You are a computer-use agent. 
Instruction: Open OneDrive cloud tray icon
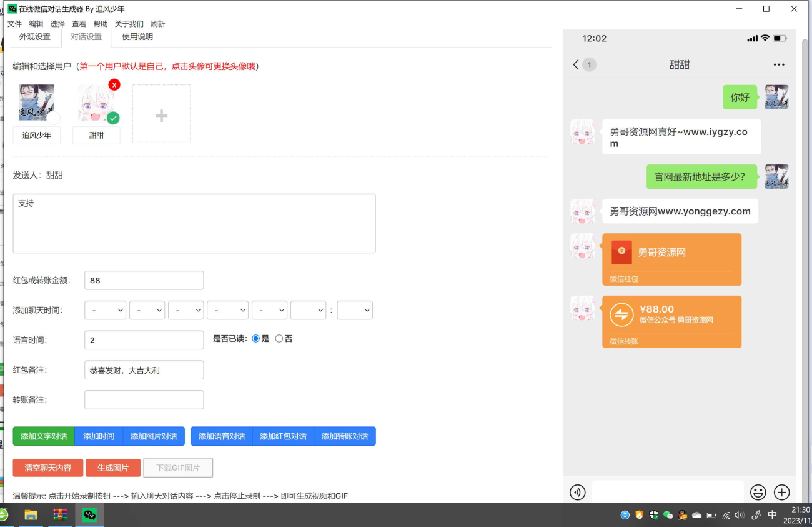coord(696,515)
